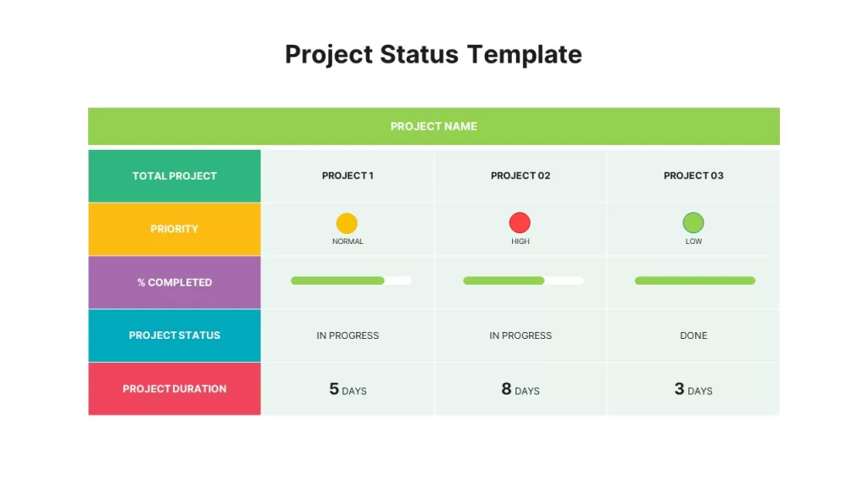Viewport: 868px width, 488px height.
Task: Click the PROJECT 02 column heading
Action: pyautogui.click(x=520, y=175)
